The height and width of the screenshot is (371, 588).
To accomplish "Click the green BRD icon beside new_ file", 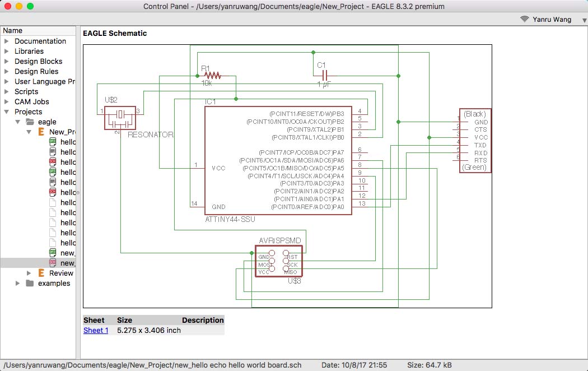I will 53,253.
